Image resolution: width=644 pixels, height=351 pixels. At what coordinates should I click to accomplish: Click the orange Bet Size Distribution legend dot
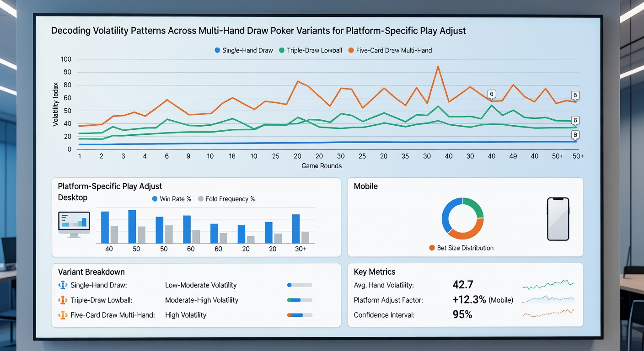pos(431,248)
